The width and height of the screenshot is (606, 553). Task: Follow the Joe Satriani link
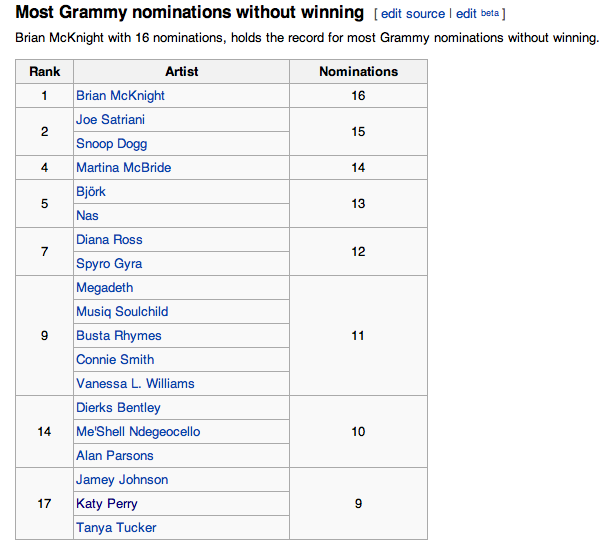110,119
